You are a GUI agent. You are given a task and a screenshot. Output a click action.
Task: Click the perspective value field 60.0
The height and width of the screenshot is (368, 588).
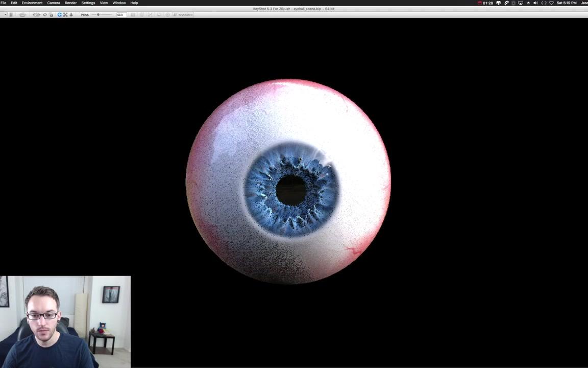pos(121,15)
